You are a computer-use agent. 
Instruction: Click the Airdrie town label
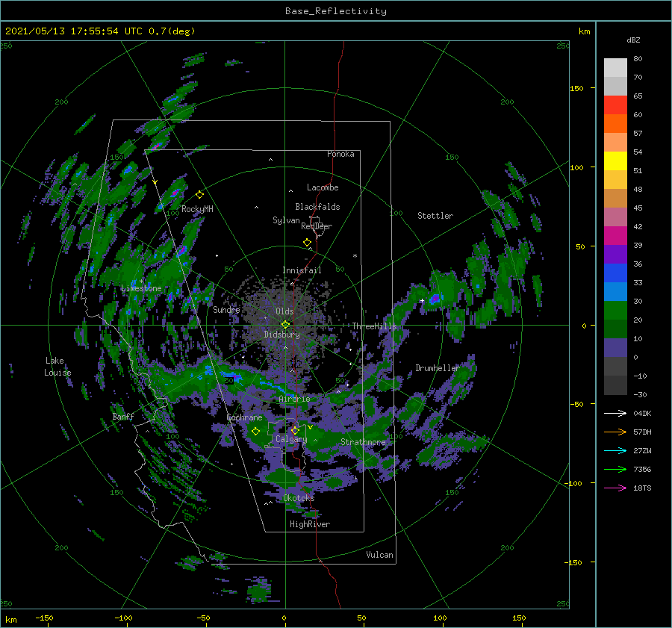294,399
